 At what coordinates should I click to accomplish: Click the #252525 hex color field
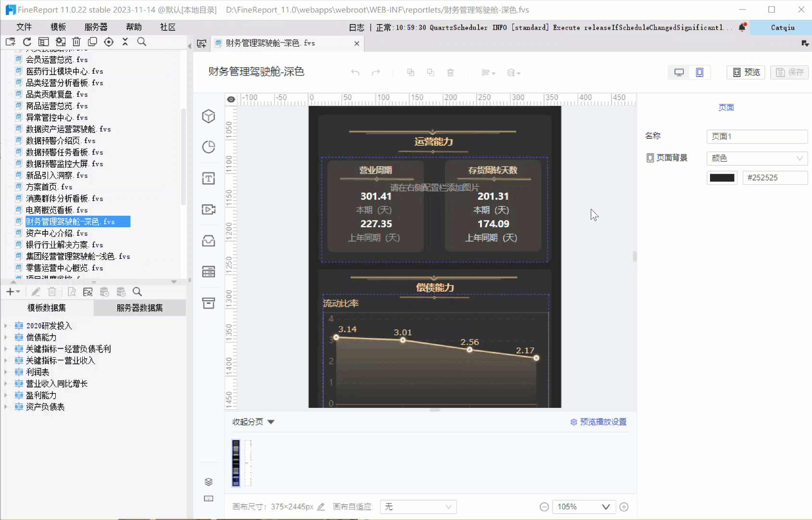(x=775, y=178)
